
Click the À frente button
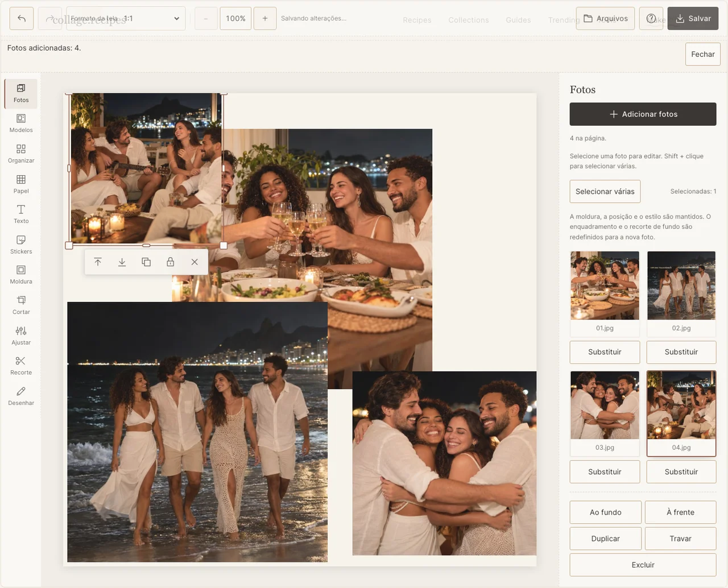681,512
